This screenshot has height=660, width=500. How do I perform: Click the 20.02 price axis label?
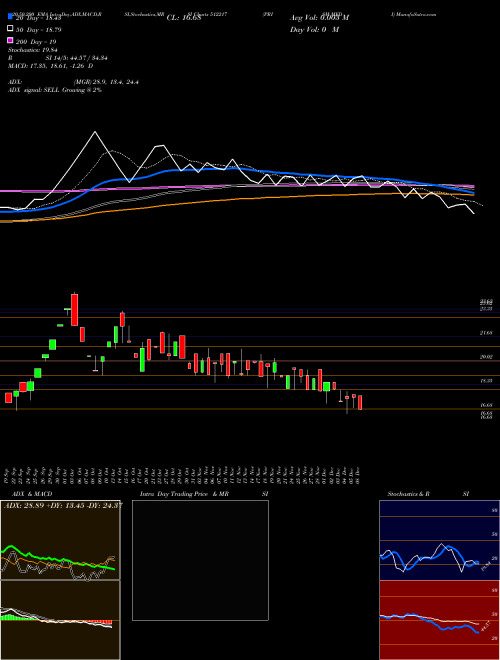(486, 357)
